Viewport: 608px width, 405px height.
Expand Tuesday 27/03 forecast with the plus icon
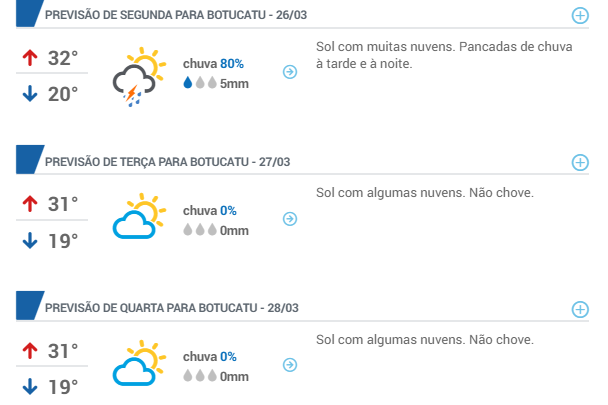[x=580, y=162]
